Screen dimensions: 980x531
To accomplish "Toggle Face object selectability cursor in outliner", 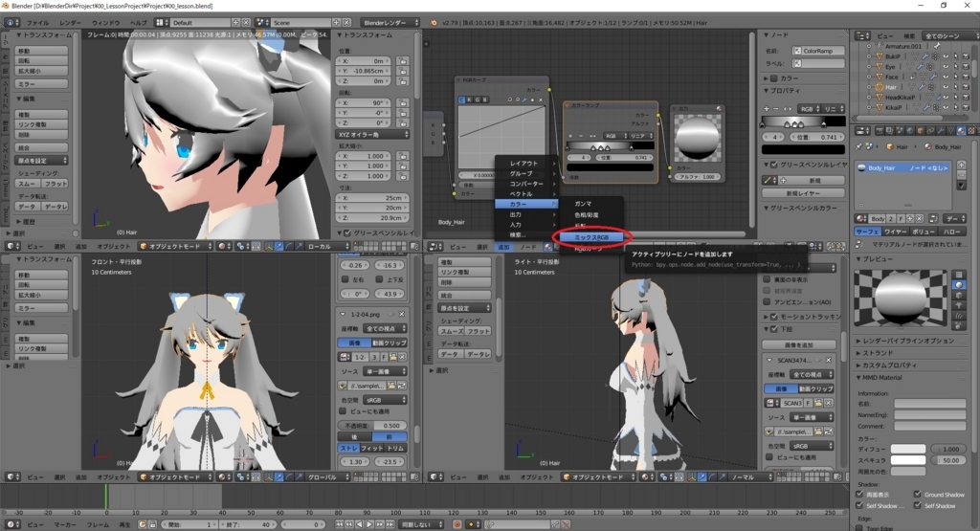I will (x=956, y=77).
